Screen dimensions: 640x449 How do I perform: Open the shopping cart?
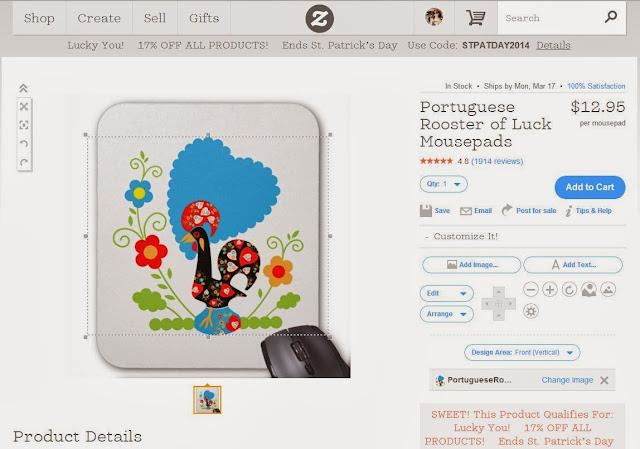[476, 18]
